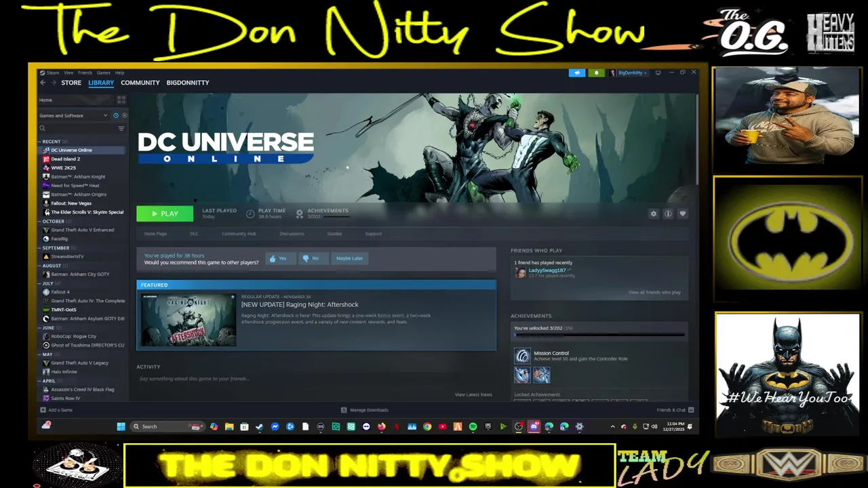
Task: Open the Store Page link
Action: point(155,234)
